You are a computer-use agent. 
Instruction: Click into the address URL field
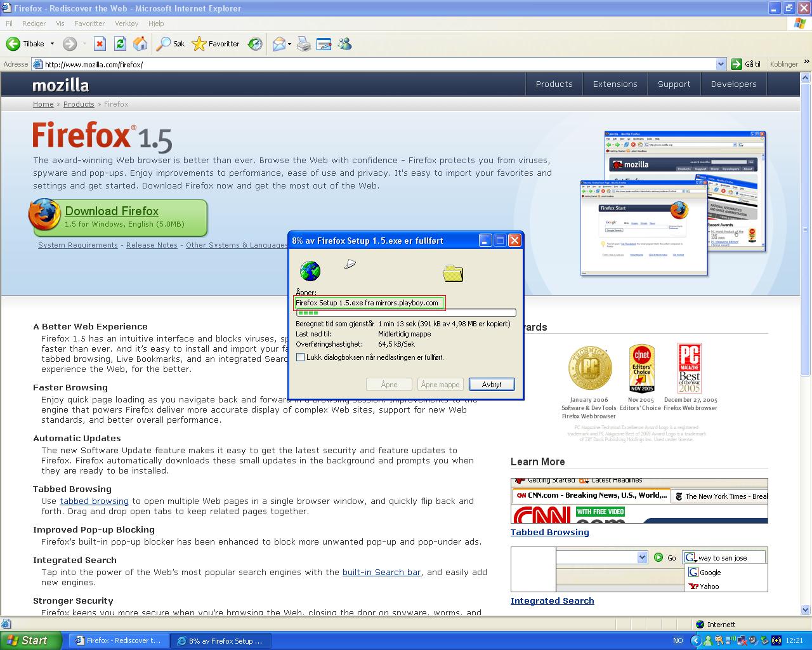pyautogui.click(x=379, y=64)
